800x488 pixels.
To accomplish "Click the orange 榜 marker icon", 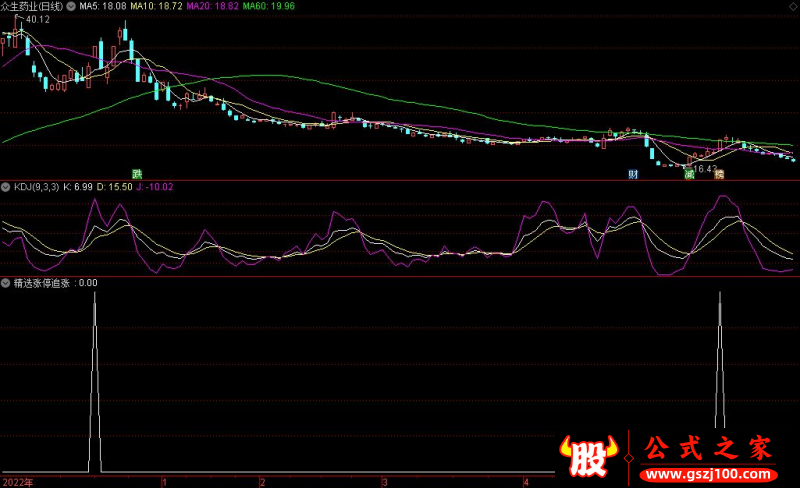I will [719, 174].
